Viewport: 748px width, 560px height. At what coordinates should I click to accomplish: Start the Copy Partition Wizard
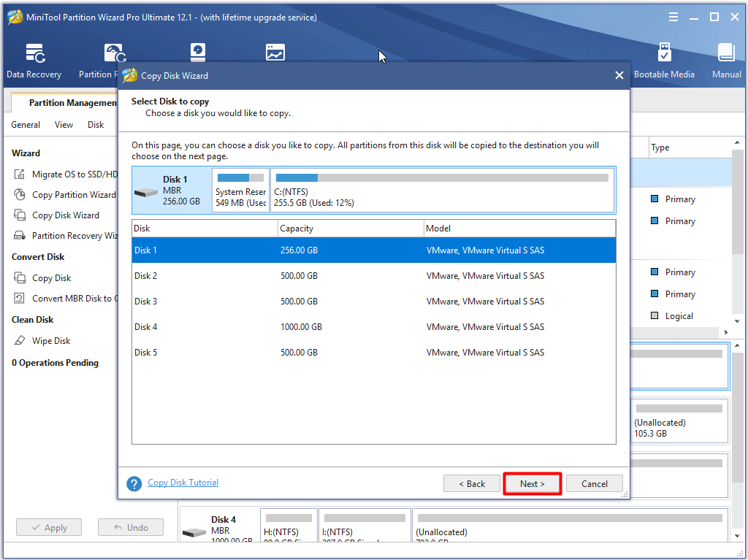pos(66,195)
